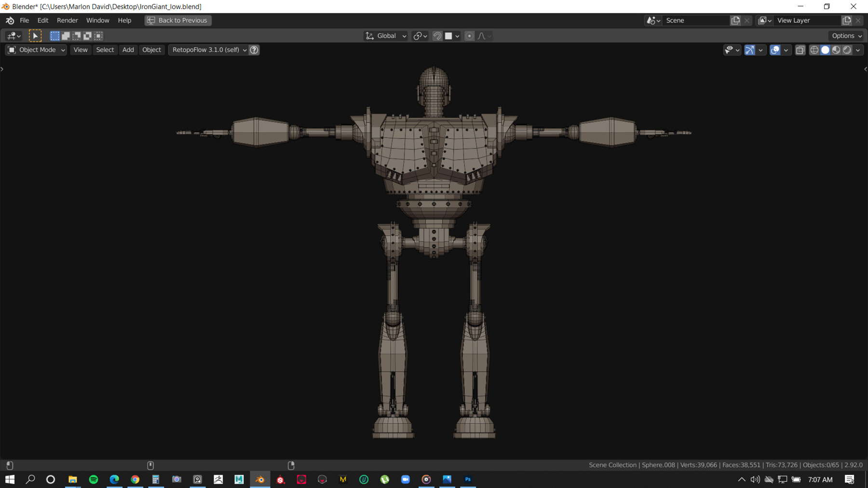This screenshot has height=488, width=868.
Task: Open the Add menu in viewport header
Action: [128, 50]
